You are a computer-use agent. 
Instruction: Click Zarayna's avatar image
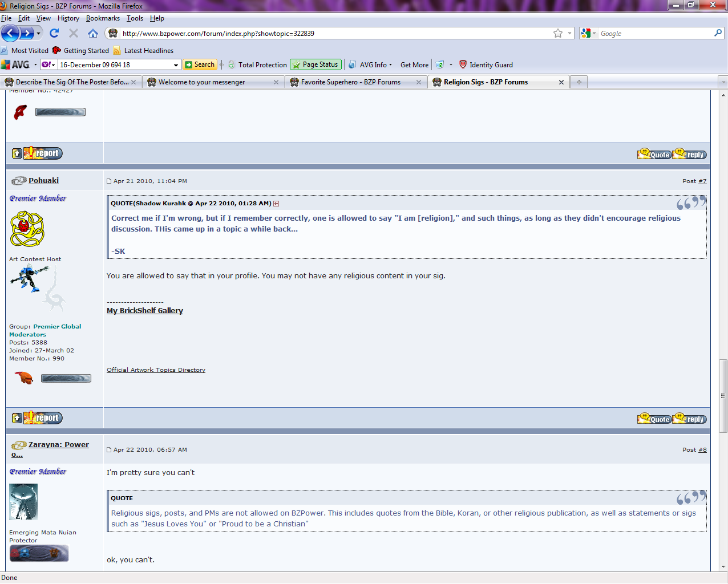23,502
